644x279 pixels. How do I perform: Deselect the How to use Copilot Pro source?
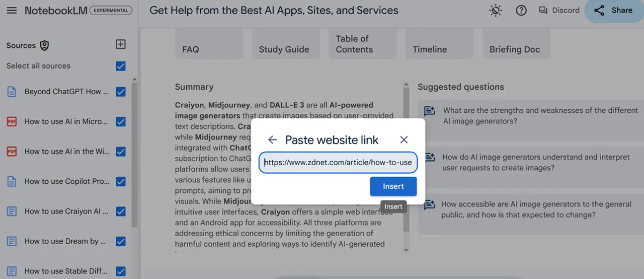[121, 181]
